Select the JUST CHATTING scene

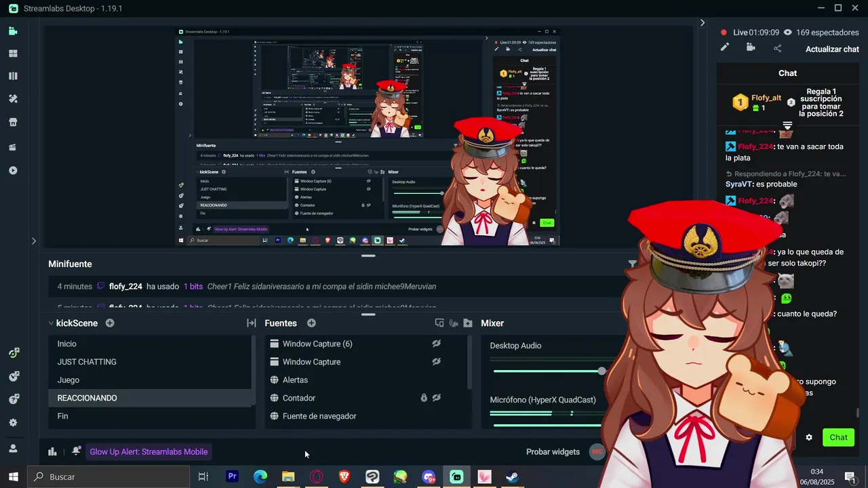(150, 362)
